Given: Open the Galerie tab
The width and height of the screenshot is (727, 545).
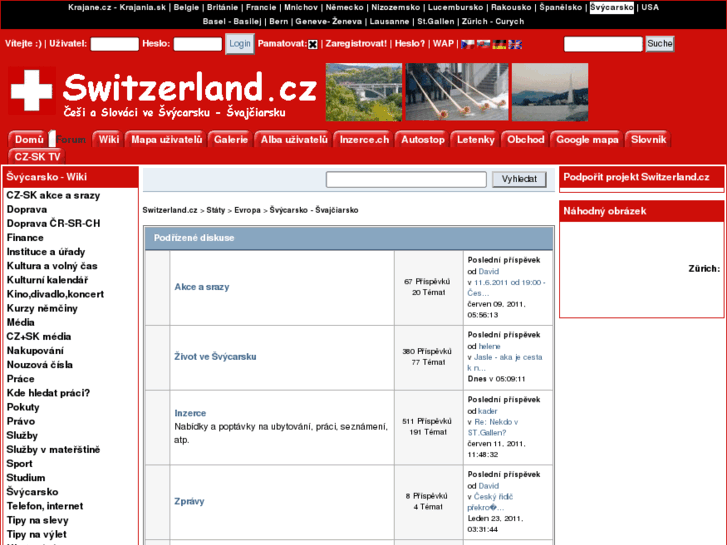Looking at the screenshot, I should pyautogui.click(x=230, y=140).
